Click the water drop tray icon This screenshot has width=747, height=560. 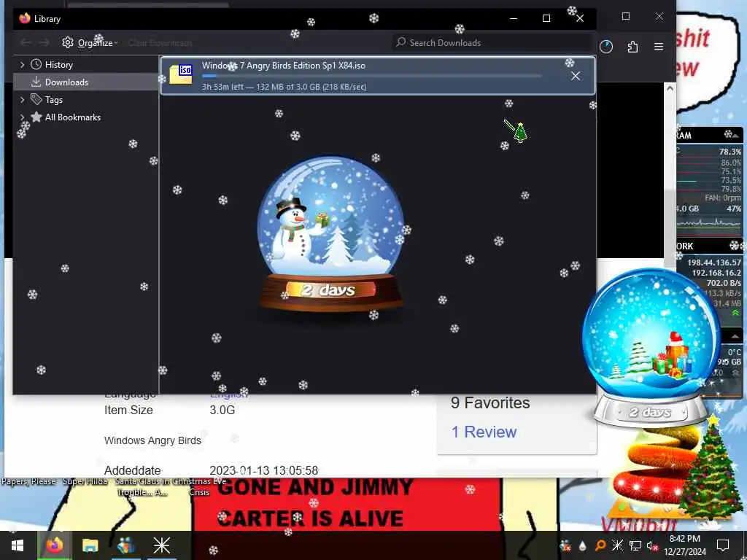583,545
